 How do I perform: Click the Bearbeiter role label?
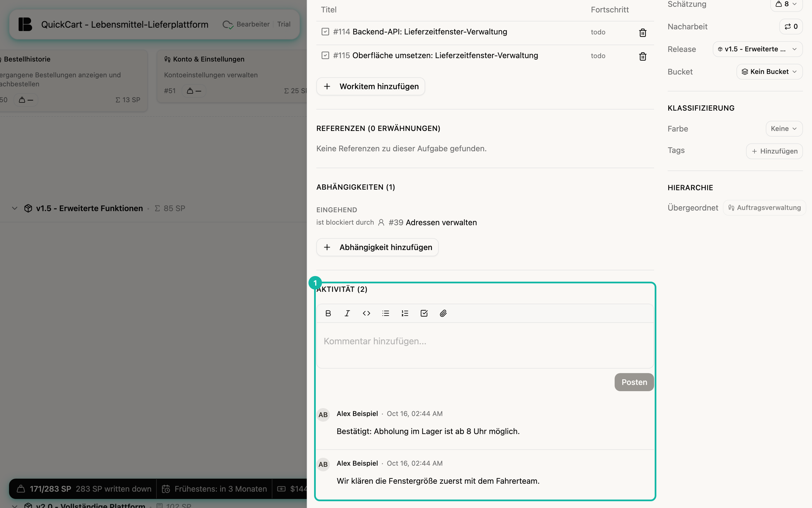(x=253, y=24)
